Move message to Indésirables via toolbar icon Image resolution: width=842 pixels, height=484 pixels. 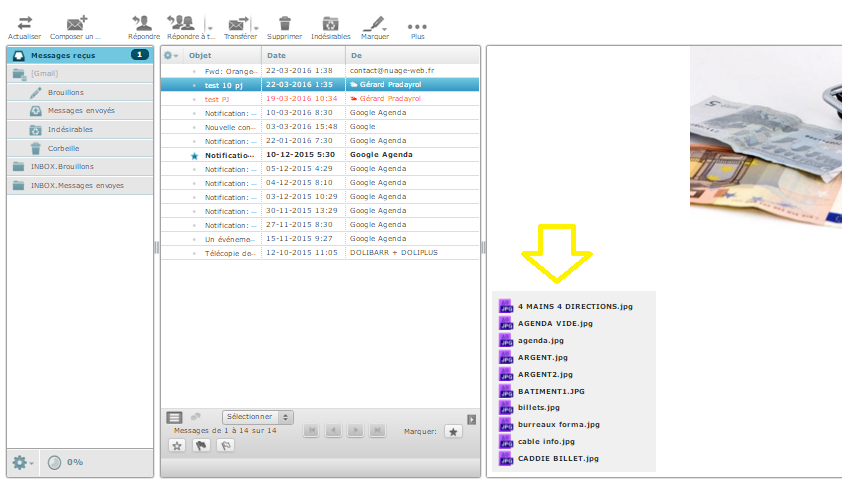pyautogui.click(x=330, y=24)
